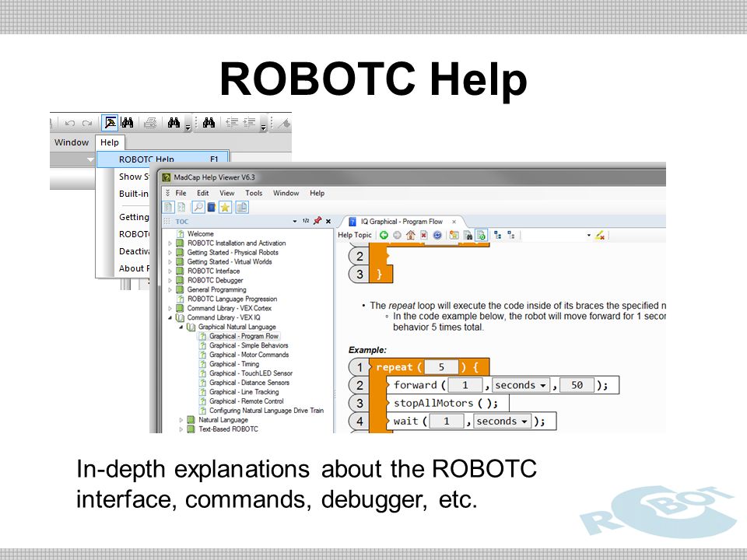747x560 pixels.
Task: Open Graphical - Remote Control topic
Action: click(247, 401)
